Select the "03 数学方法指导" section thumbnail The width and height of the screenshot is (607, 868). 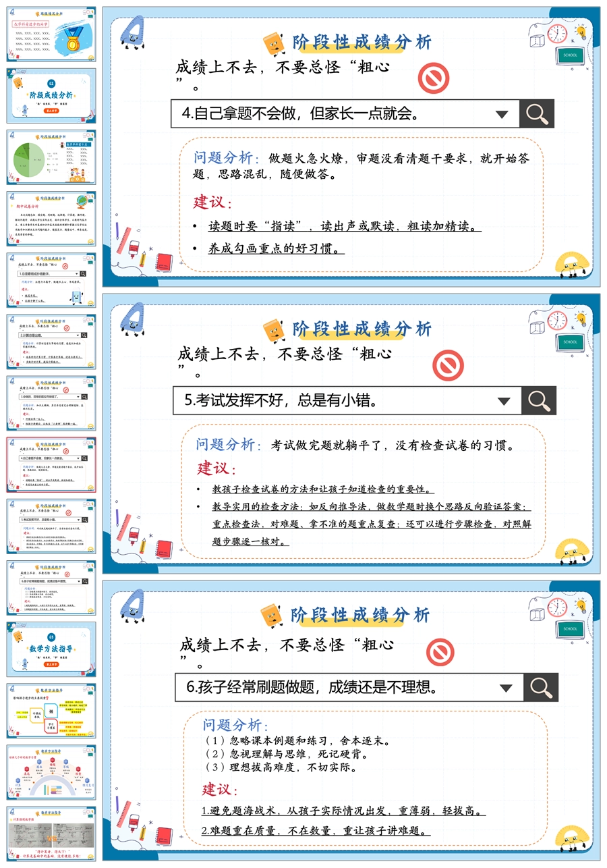(x=51, y=649)
